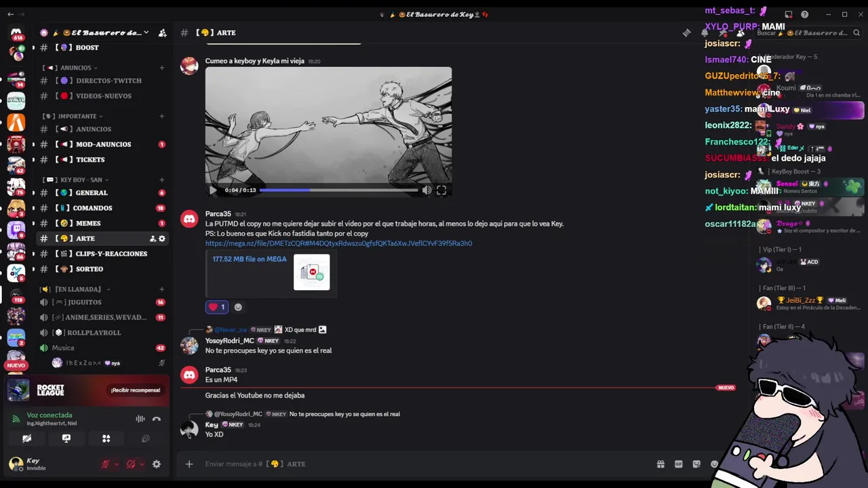Open noise suppression waveform icon
The height and width of the screenshot is (488, 868).
pos(140,419)
